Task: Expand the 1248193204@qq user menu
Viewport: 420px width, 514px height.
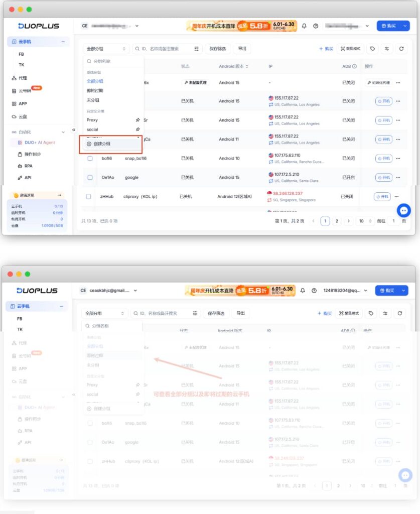Action: (345, 291)
